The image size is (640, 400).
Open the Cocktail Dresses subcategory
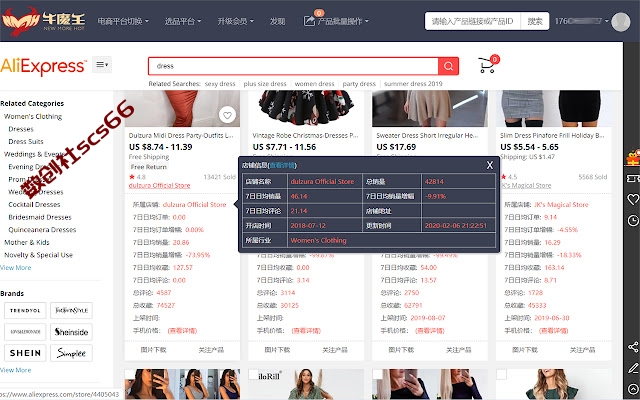(34, 204)
